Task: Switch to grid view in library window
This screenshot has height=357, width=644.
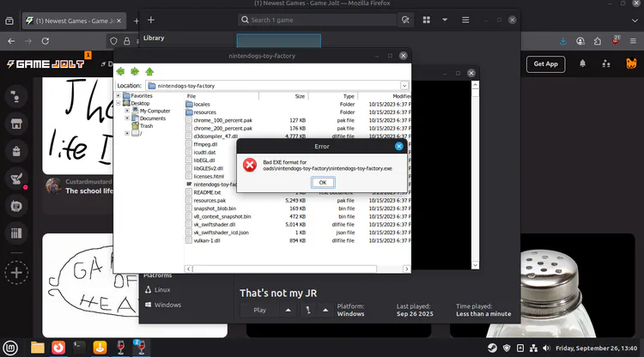Action: pyautogui.click(x=426, y=20)
